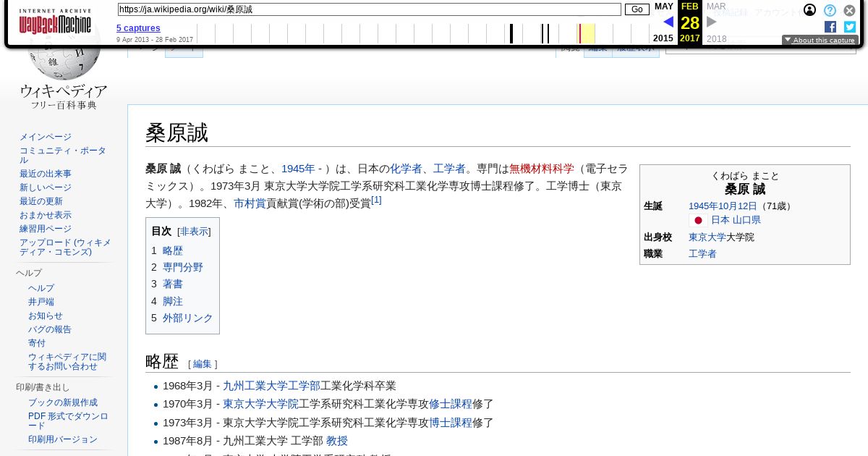Open 東京大学 link in infobox
868x456 pixels.
point(707,237)
